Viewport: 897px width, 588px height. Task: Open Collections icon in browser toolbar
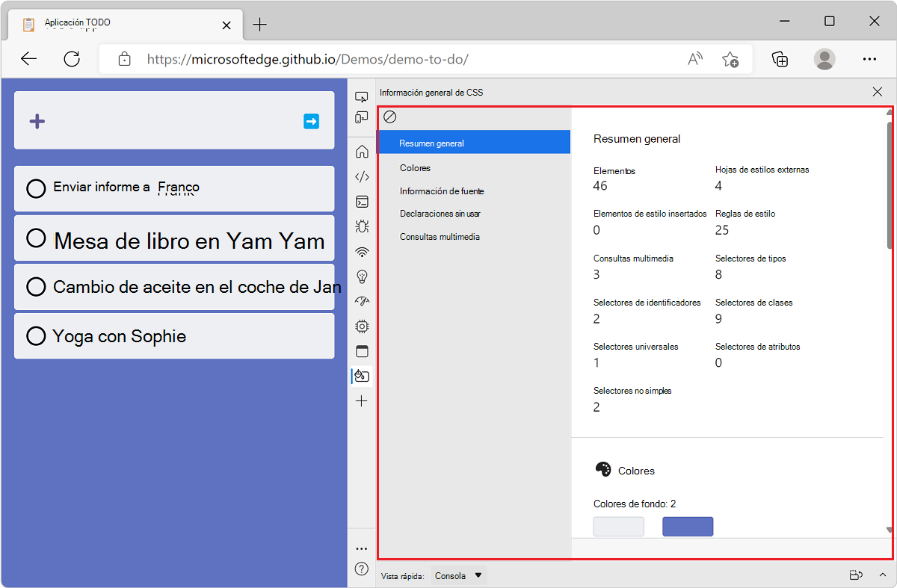pyautogui.click(x=780, y=59)
